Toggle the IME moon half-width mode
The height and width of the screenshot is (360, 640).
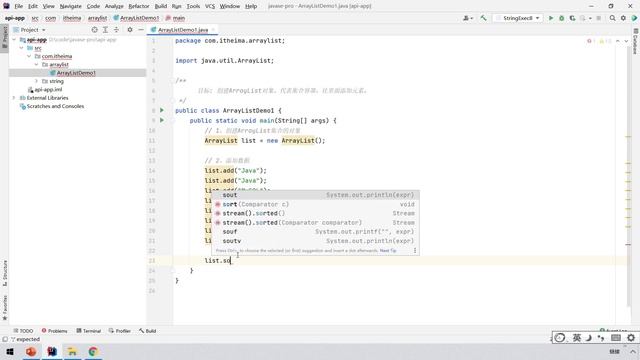(589, 338)
